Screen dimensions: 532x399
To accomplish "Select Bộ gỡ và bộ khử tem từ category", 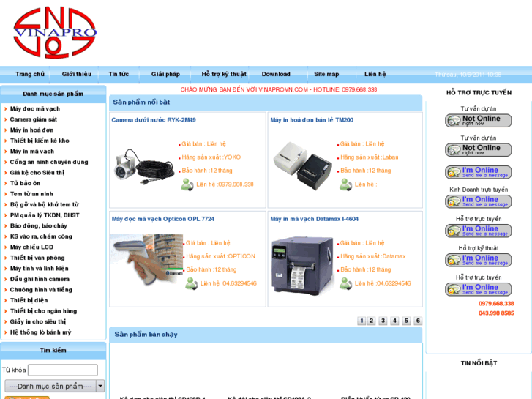I will 45,205.
